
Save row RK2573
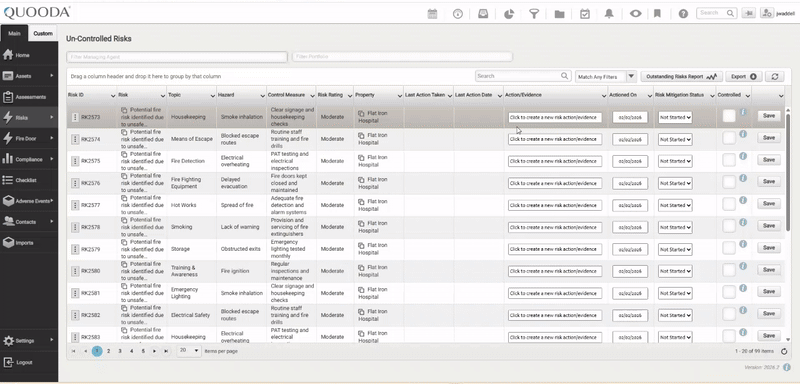point(768,116)
